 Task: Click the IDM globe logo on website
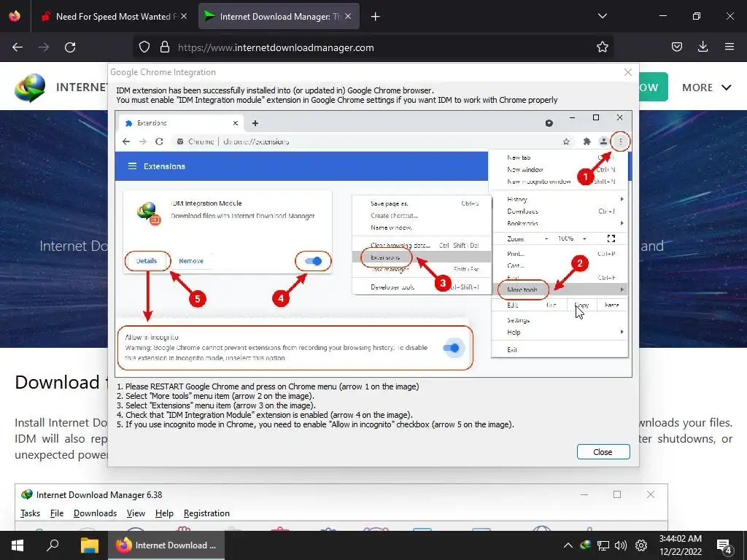pos(30,87)
